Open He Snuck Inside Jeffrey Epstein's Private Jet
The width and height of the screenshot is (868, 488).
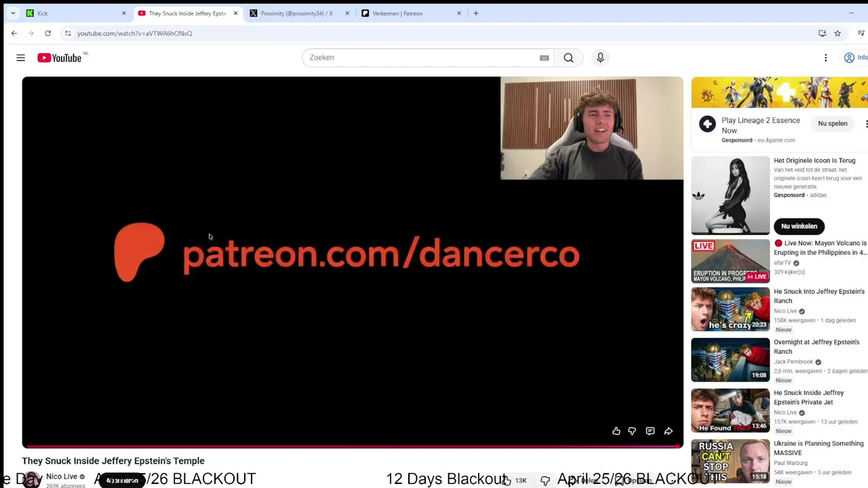click(x=809, y=397)
